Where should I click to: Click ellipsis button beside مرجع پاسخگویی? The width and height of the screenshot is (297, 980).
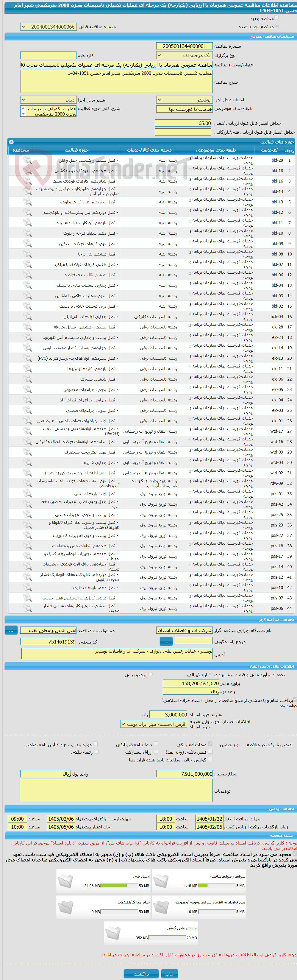[166, 641]
